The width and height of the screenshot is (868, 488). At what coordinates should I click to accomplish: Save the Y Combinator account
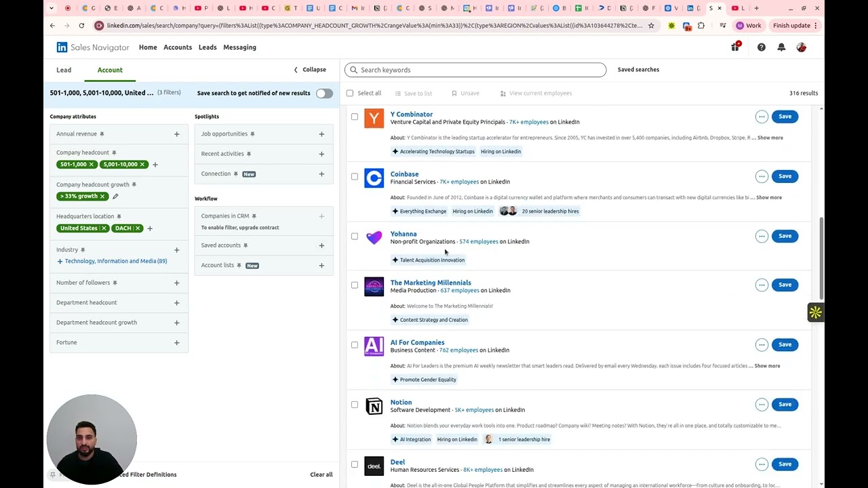785,117
